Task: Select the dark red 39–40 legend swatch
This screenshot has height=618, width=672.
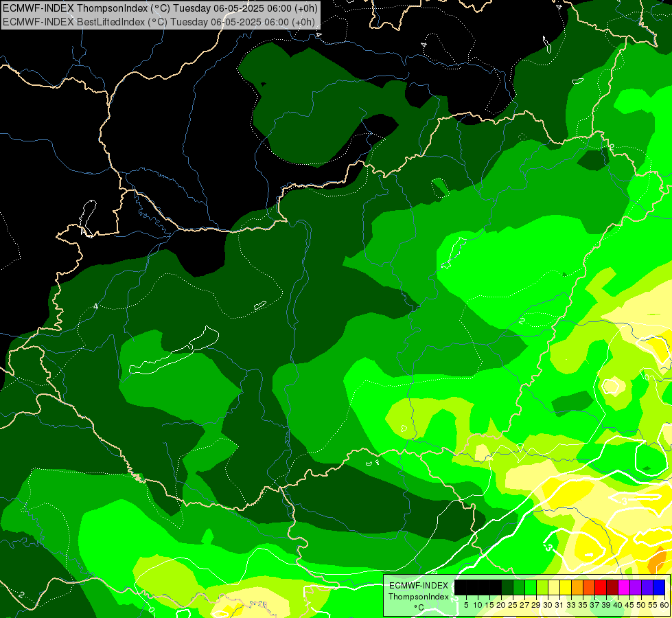Action: tap(612, 587)
